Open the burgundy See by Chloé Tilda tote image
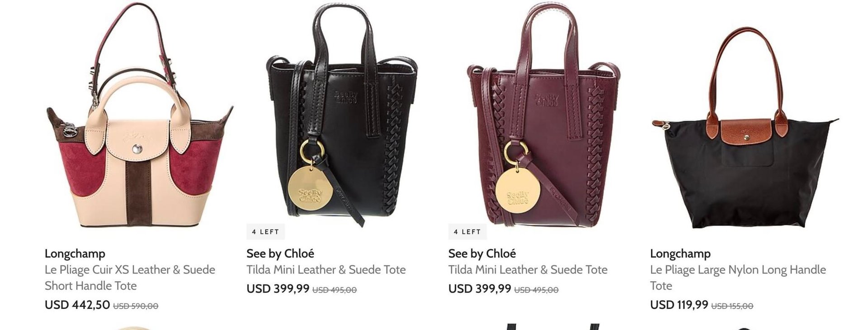The width and height of the screenshot is (868, 330). click(543, 115)
